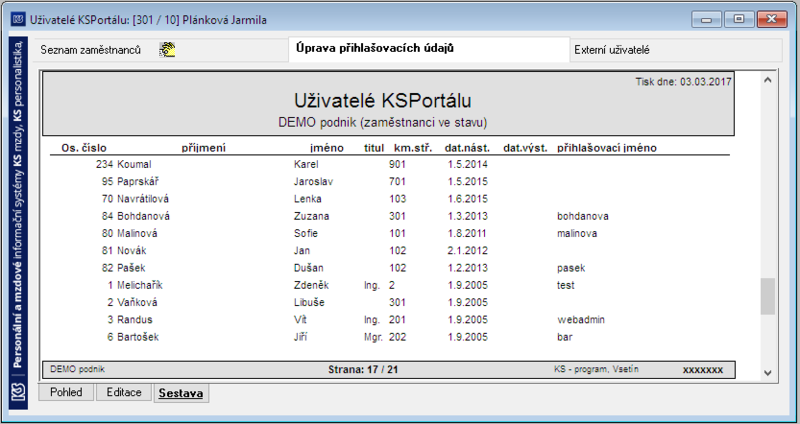The height and width of the screenshot is (424, 800).
Task: Click login name pasek
Action: coord(571,268)
